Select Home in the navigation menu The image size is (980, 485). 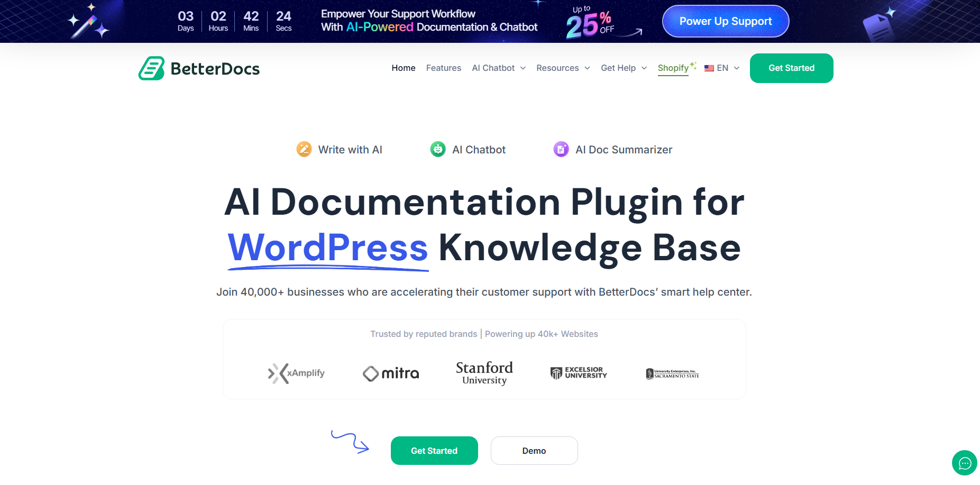click(403, 68)
